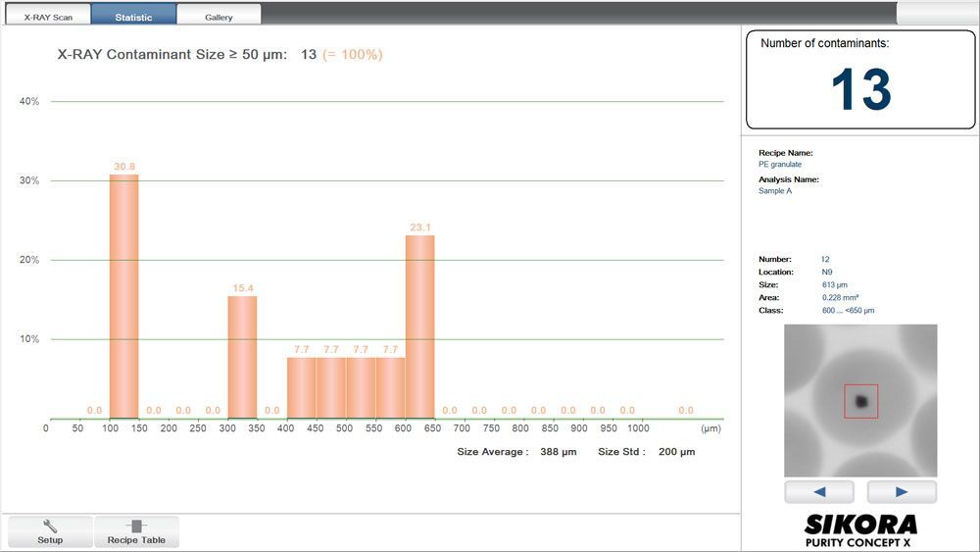Viewport: 980px width, 552px height.
Task: Click the Size Std 200 µm value
Action: 675,452
